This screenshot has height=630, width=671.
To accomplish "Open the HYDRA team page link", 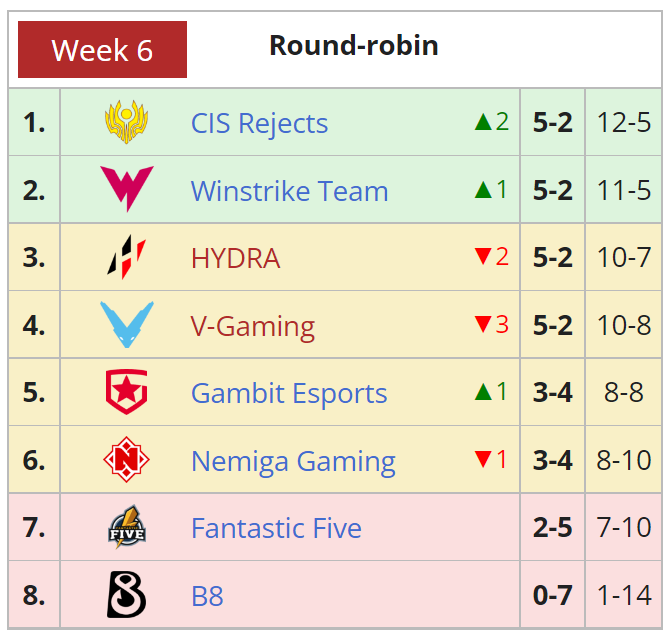I will coord(235,259).
